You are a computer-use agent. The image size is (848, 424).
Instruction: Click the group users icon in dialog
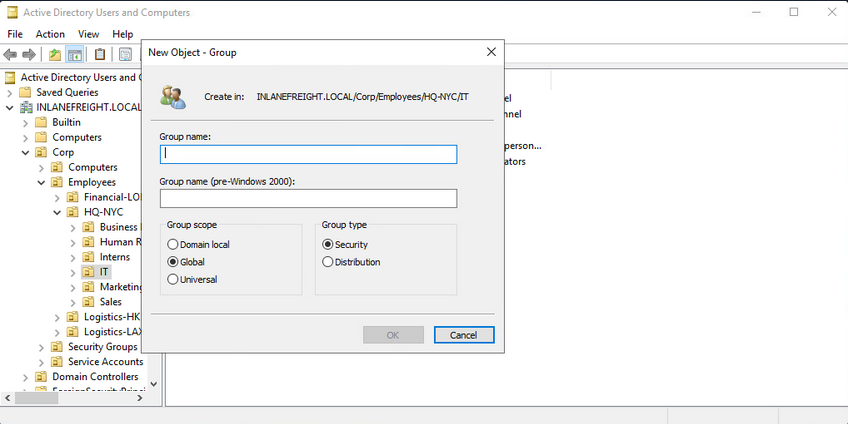(x=172, y=97)
